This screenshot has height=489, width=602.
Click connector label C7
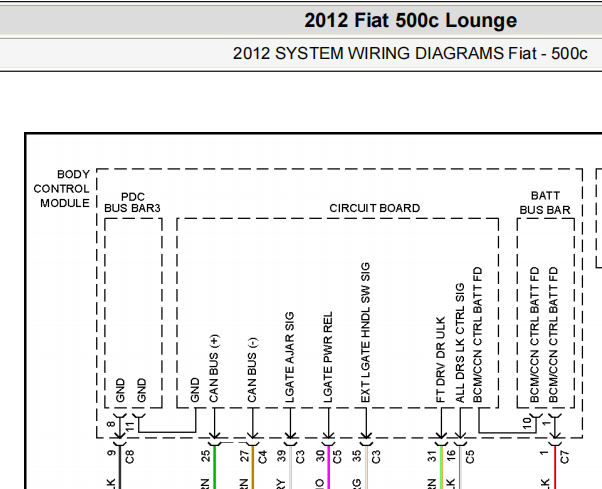[564, 457]
